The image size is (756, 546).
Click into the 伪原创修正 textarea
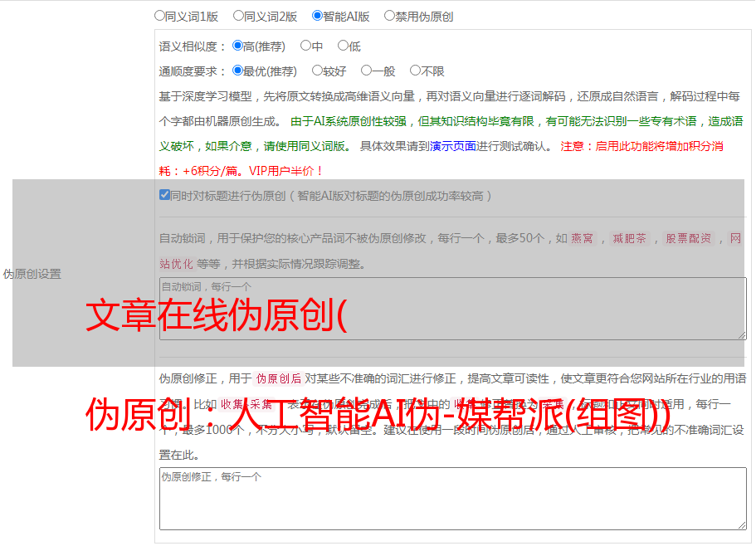coord(453,499)
